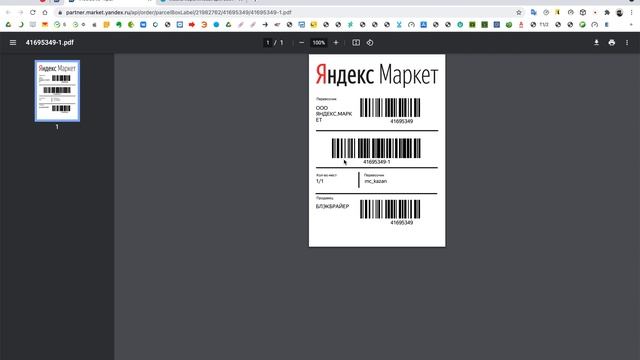Fit the PDF page to window

356,42
